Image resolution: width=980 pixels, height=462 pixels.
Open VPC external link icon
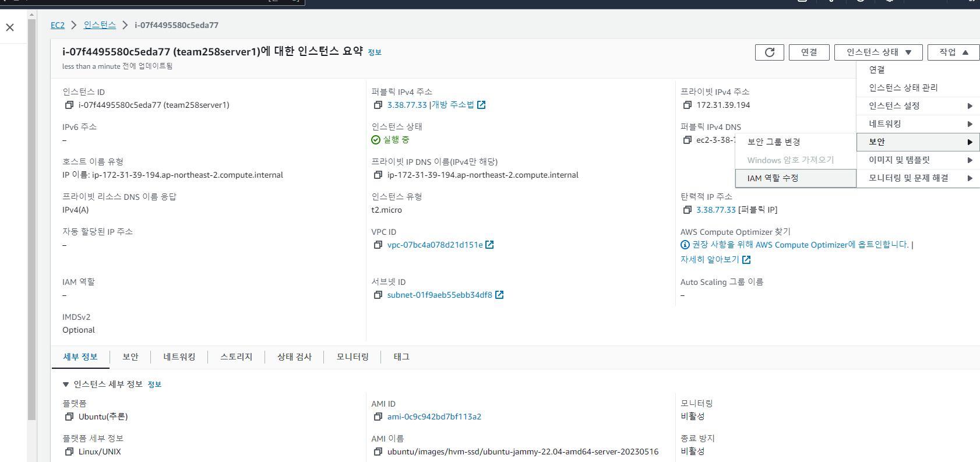[489, 245]
